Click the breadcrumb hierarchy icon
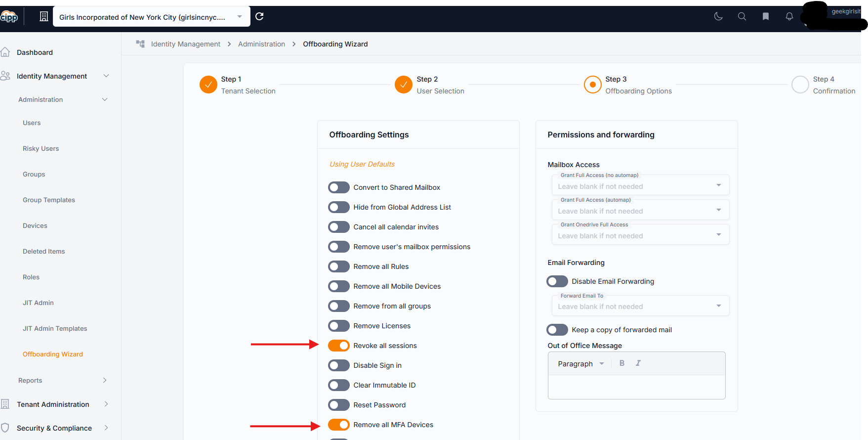 140,44
